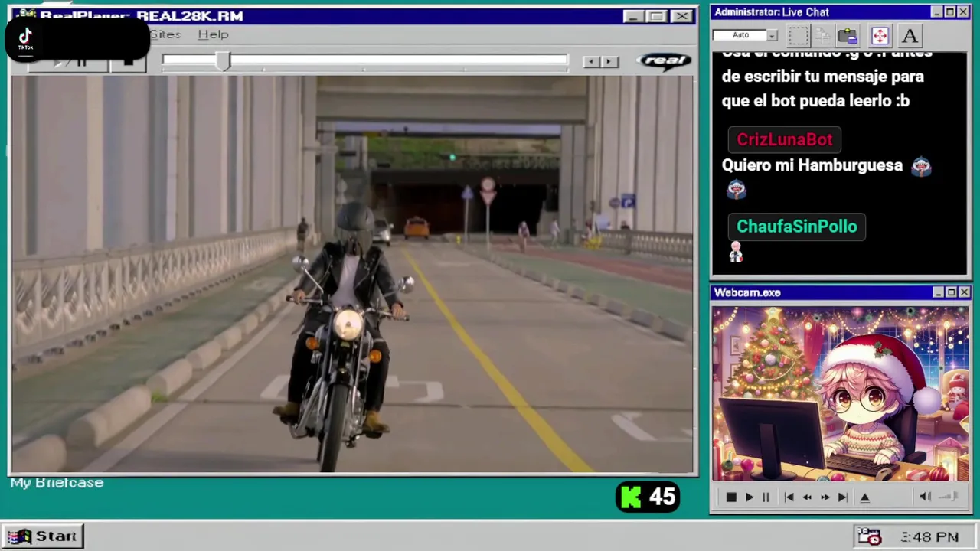Image resolution: width=980 pixels, height=551 pixels.
Task: Click the letter A font icon in Live Chat
Action: pos(909,35)
